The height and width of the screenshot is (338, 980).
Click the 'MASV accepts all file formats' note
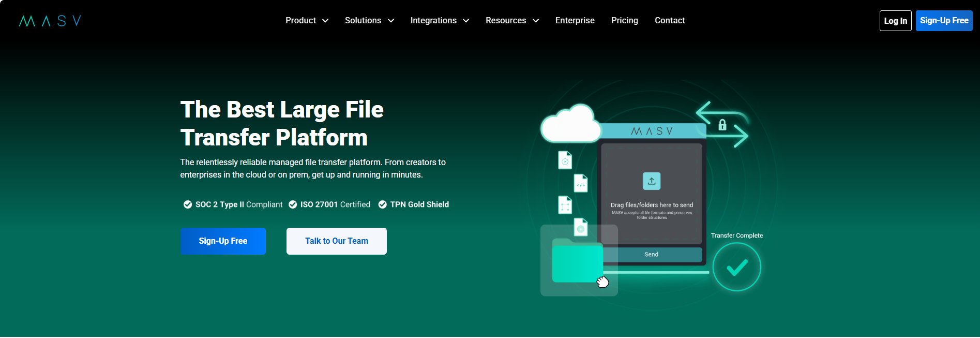[x=652, y=215]
